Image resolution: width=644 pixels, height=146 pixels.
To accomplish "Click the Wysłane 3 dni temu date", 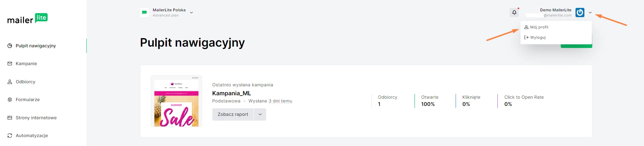I will [x=270, y=101].
